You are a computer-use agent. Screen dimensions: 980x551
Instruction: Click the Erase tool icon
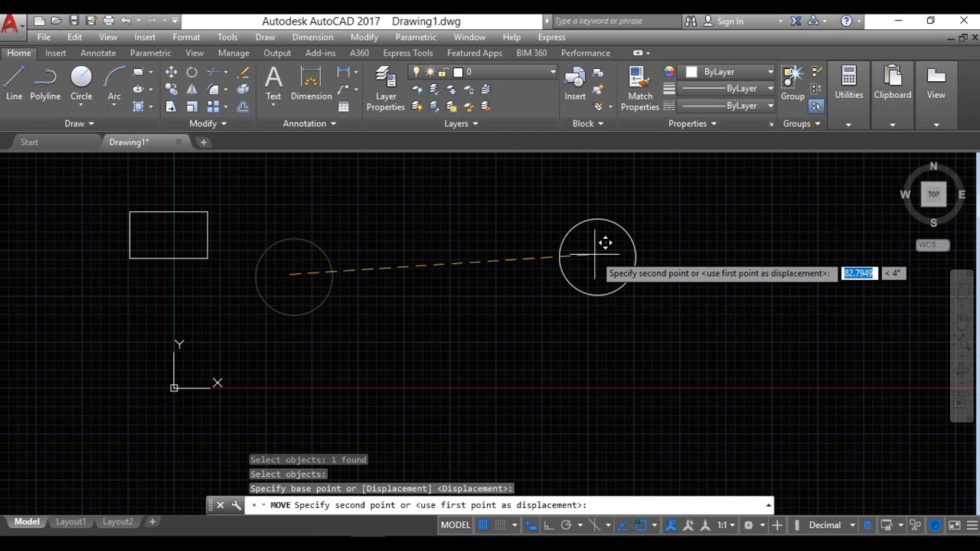click(x=243, y=72)
